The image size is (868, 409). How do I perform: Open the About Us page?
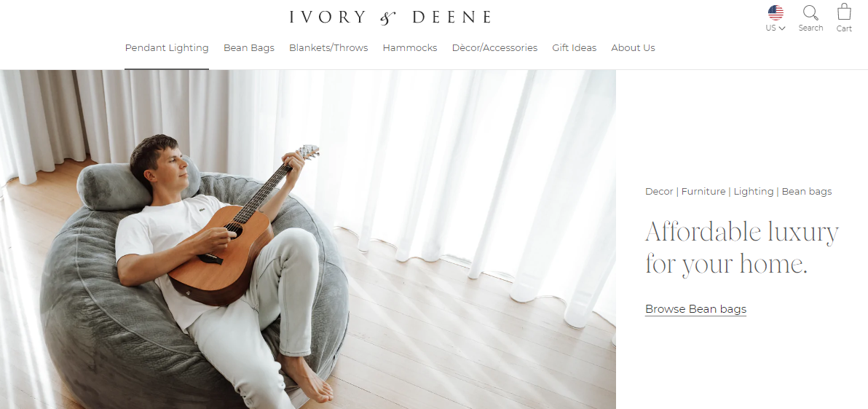[633, 47]
